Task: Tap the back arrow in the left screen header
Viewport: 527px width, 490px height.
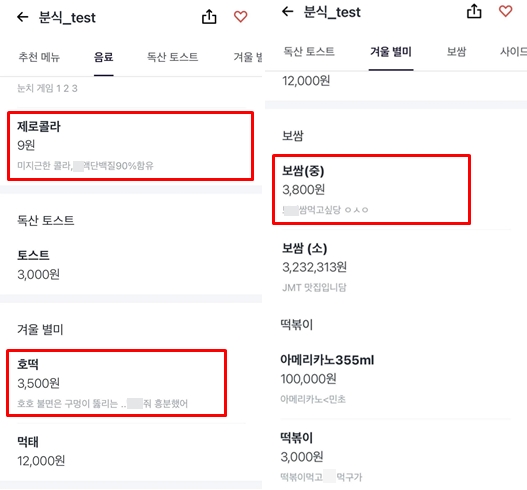Action: [23, 17]
